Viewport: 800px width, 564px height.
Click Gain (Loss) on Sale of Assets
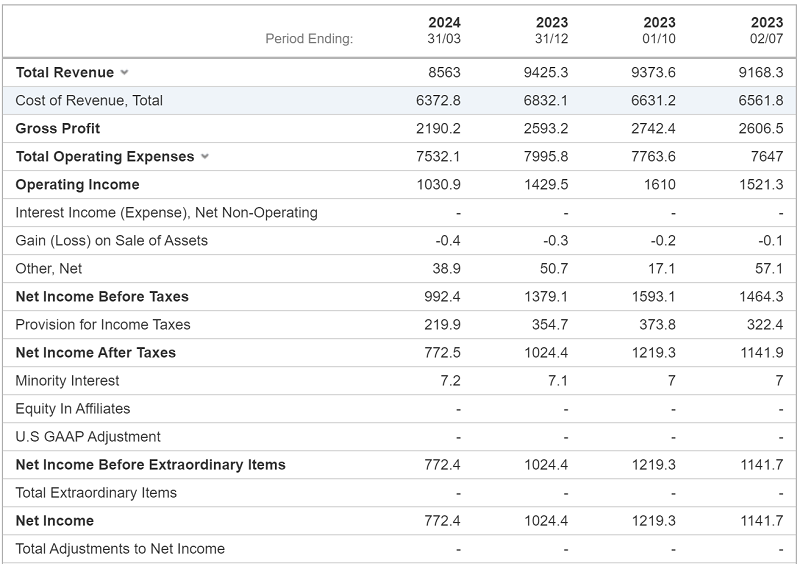coord(112,241)
